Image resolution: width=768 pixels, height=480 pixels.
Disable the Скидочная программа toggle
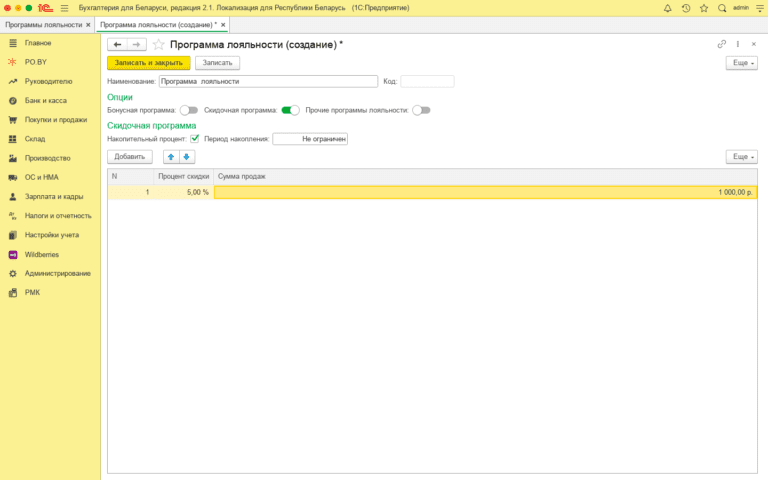pyautogui.click(x=290, y=110)
